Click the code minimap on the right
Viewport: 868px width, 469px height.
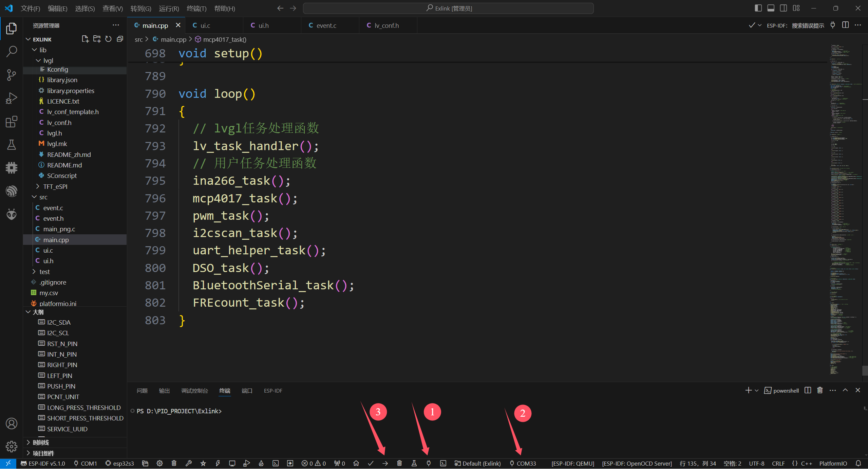(845, 204)
